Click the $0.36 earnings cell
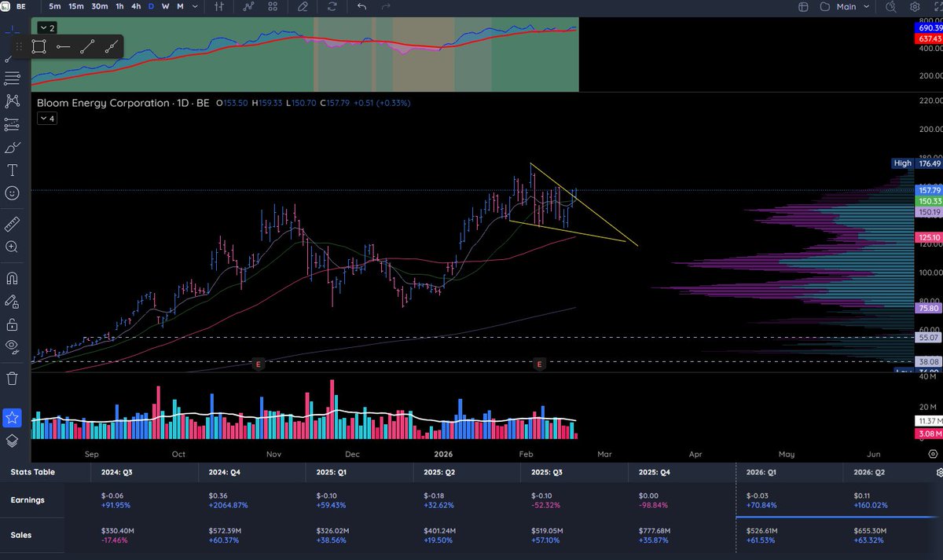This screenshot has height=560, width=943. (218, 496)
